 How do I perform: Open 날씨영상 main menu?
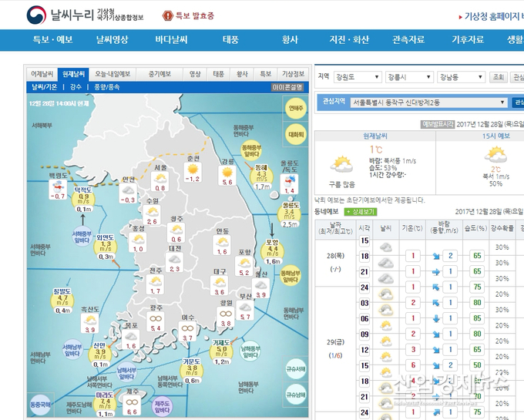(x=112, y=40)
